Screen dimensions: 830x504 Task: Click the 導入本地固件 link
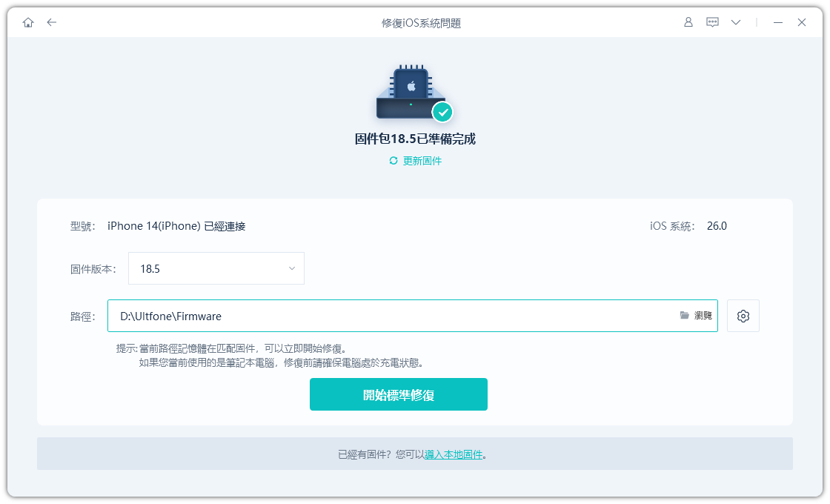[x=454, y=454]
